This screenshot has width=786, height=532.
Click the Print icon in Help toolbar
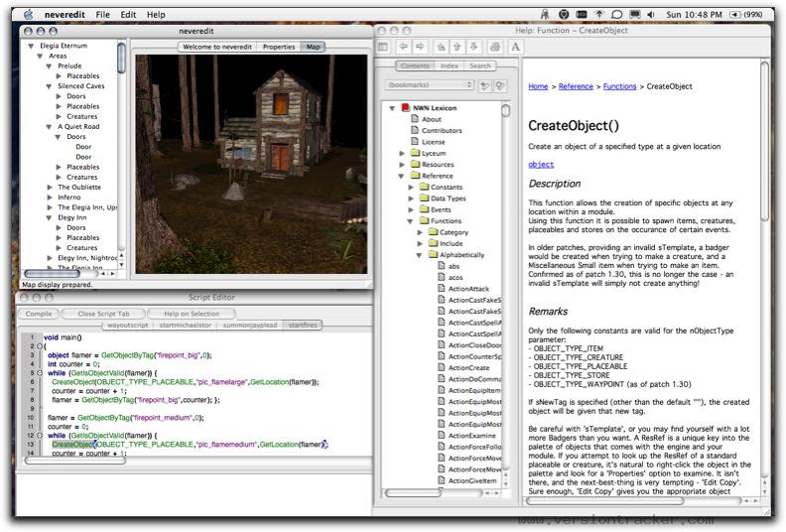click(494, 46)
